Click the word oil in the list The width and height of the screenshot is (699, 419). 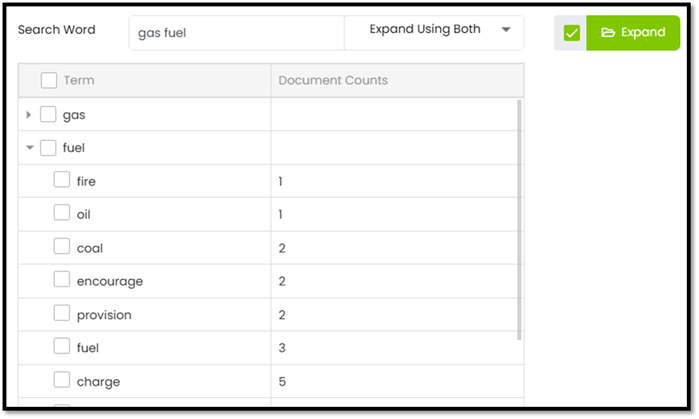coord(83,215)
